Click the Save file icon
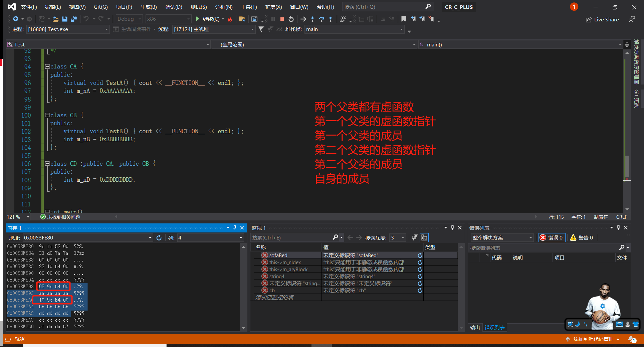The width and height of the screenshot is (644, 347). (x=65, y=19)
